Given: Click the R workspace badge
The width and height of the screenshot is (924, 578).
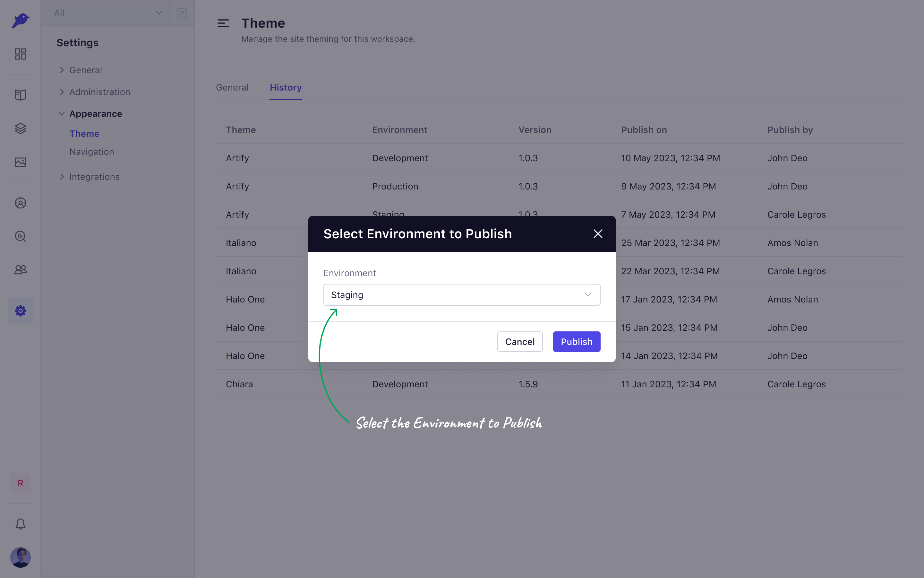Looking at the screenshot, I should 20,483.
